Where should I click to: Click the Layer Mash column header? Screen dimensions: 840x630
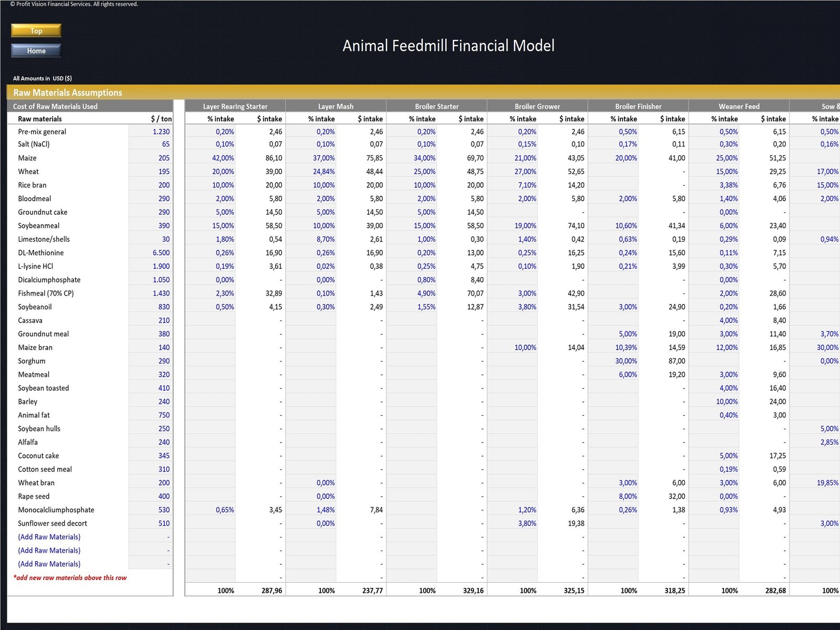(336, 106)
